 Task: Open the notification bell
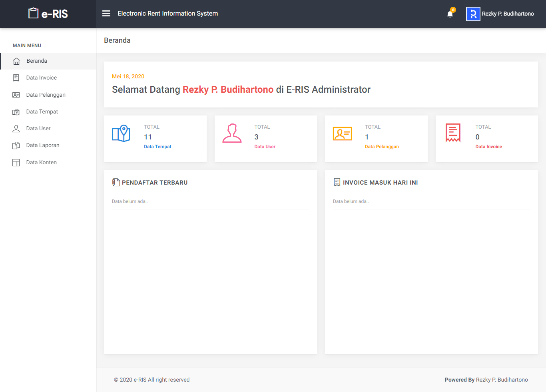tap(450, 14)
